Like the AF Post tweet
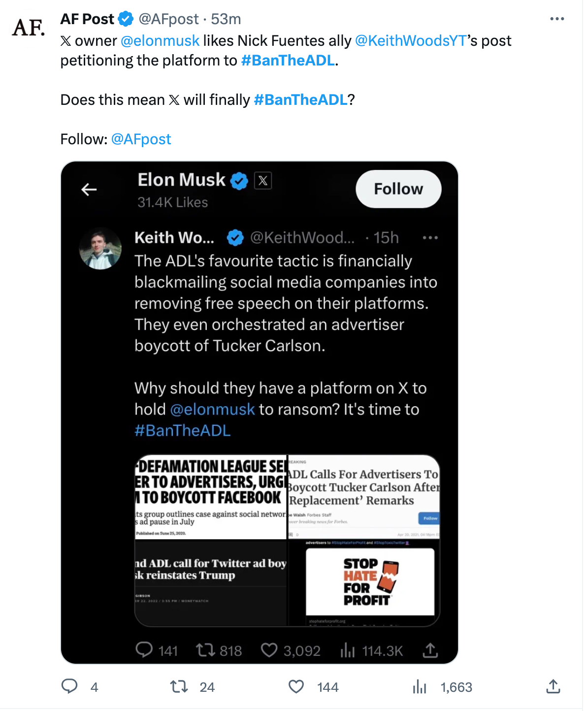This screenshot has width=588, height=711. coord(296,686)
